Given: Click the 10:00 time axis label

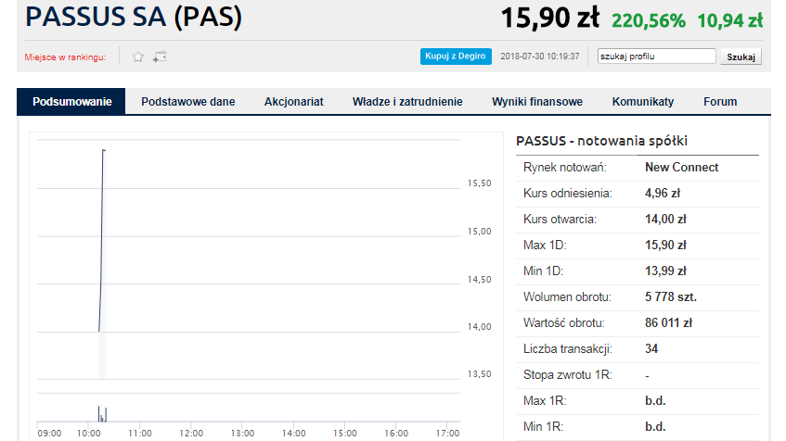Looking at the screenshot, I should click(88, 433).
